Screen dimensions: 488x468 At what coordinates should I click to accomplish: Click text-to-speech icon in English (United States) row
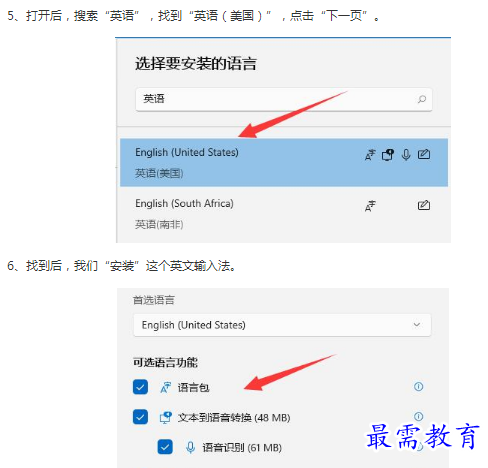(x=388, y=155)
